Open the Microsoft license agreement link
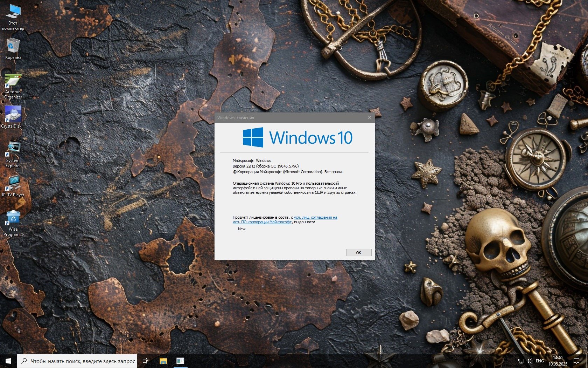The height and width of the screenshot is (368, 588). coord(315,217)
